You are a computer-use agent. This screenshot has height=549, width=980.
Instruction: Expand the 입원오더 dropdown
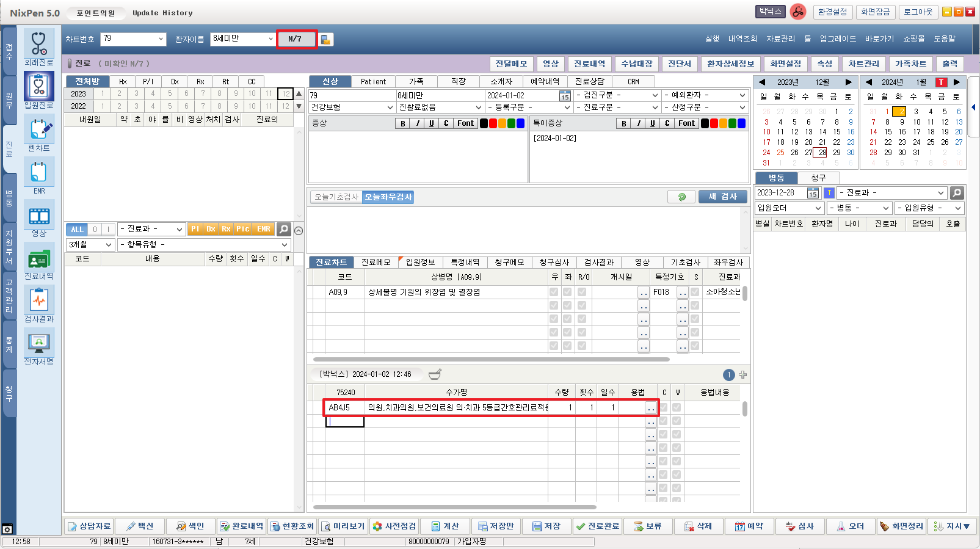coord(818,208)
